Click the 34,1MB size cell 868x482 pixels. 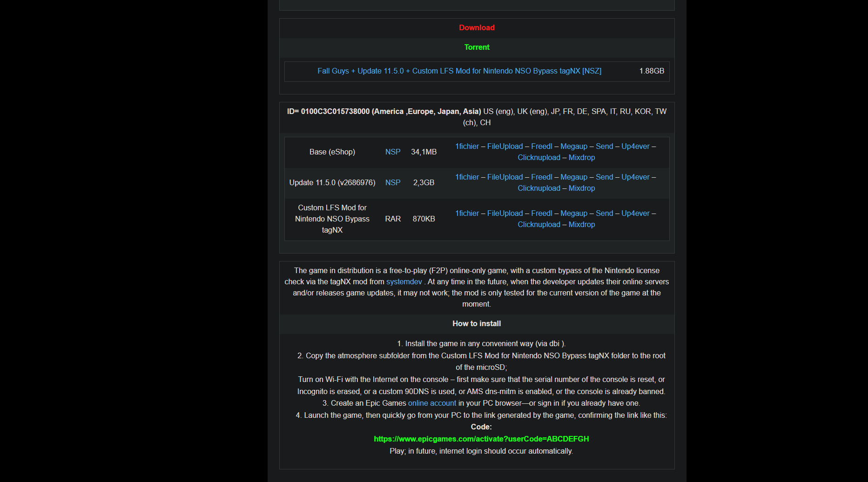click(x=424, y=152)
